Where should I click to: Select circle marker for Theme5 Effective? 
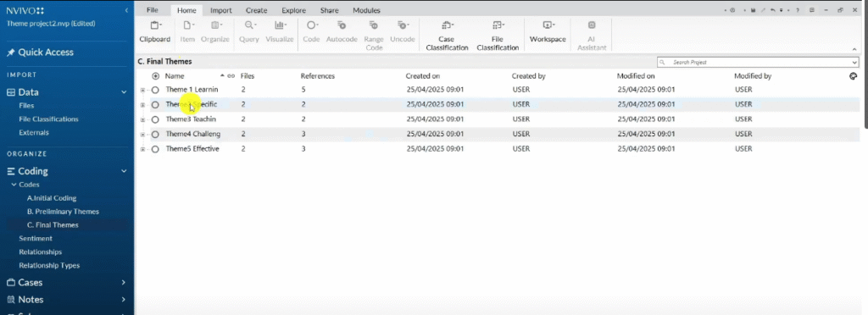[156, 149]
